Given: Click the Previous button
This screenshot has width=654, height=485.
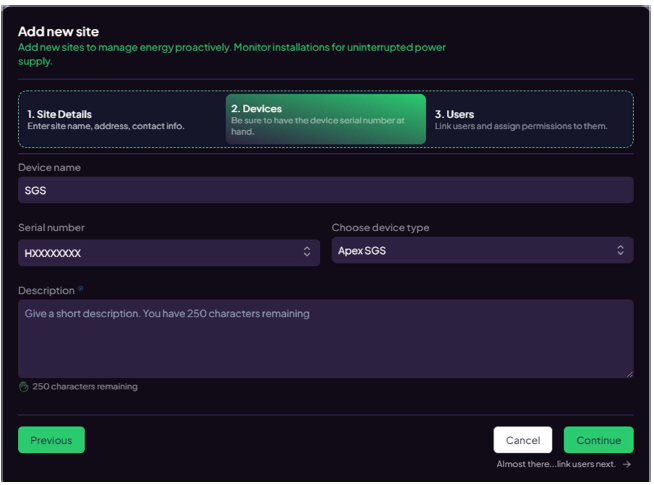Looking at the screenshot, I should [51, 440].
